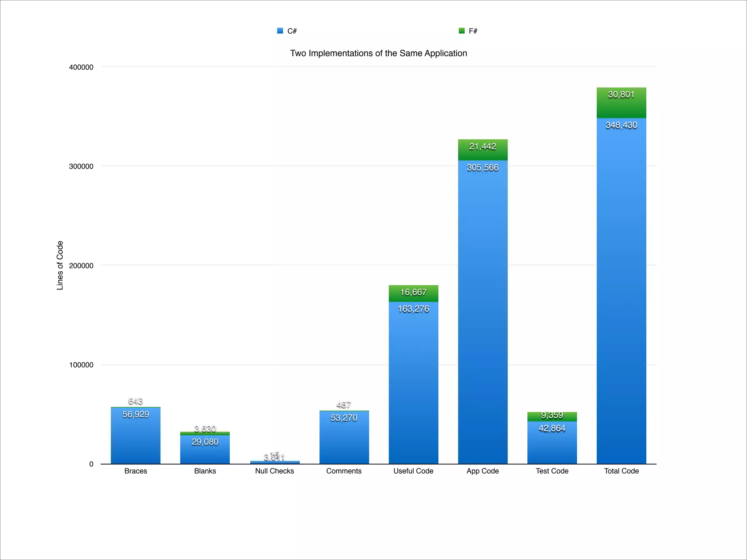
Task: Click the green F# legend swatch
Action: 462,31
